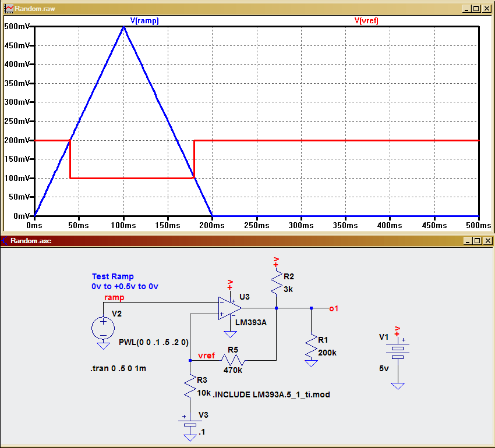The height and width of the screenshot is (448, 495).
Task: Click the Random.asc title bar text
Action: 31,241
